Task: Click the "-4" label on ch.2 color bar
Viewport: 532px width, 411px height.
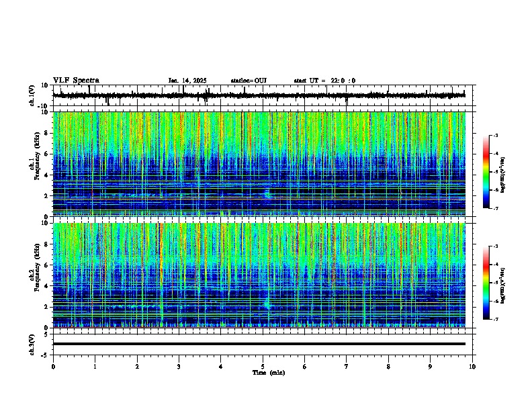Action: coord(496,265)
